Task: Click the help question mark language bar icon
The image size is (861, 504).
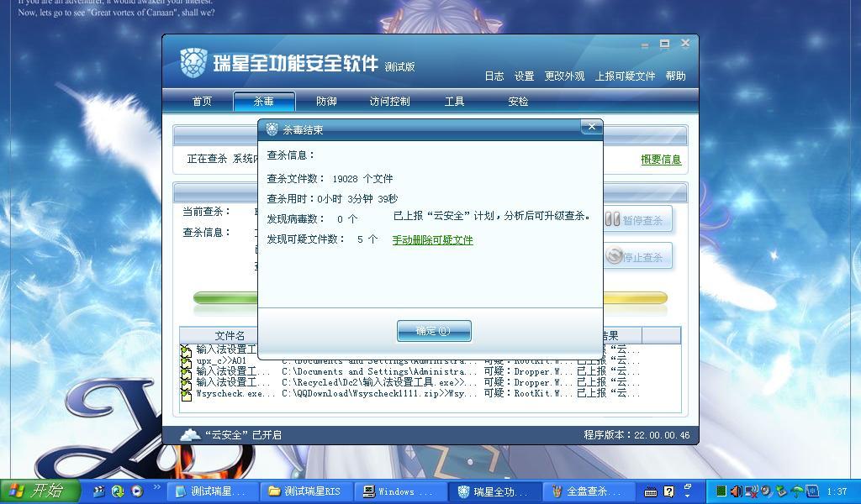Action: point(668,492)
